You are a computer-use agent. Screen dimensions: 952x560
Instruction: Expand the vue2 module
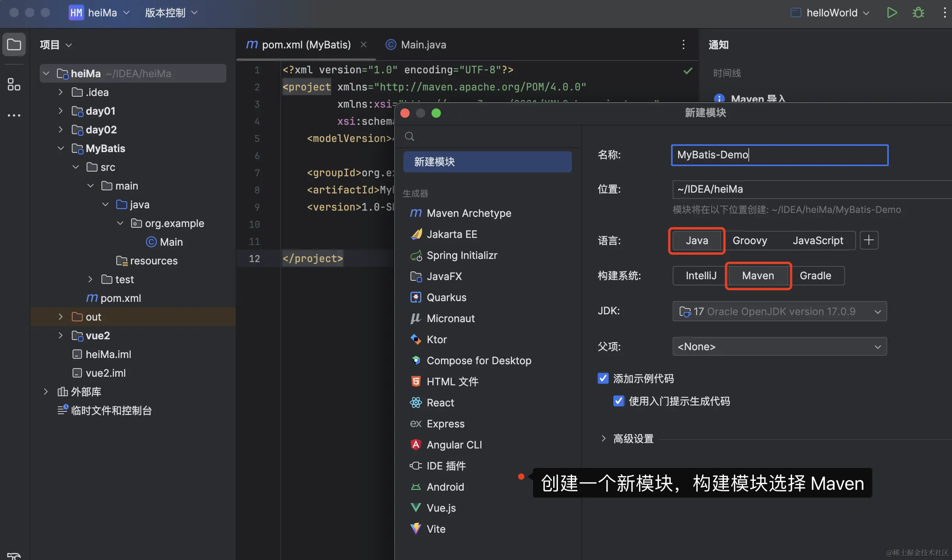pyautogui.click(x=60, y=335)
